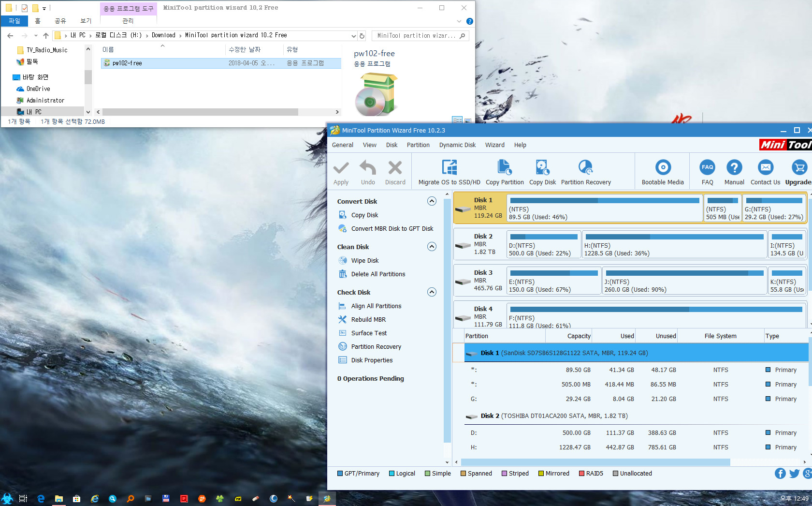Viewport: 812px width, 506px height.
Task: Open the Disk menu
Action: (391, 145)
